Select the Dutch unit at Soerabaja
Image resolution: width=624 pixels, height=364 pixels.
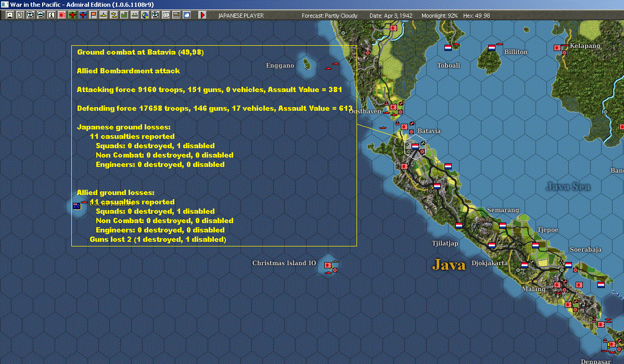pos(568,265)
